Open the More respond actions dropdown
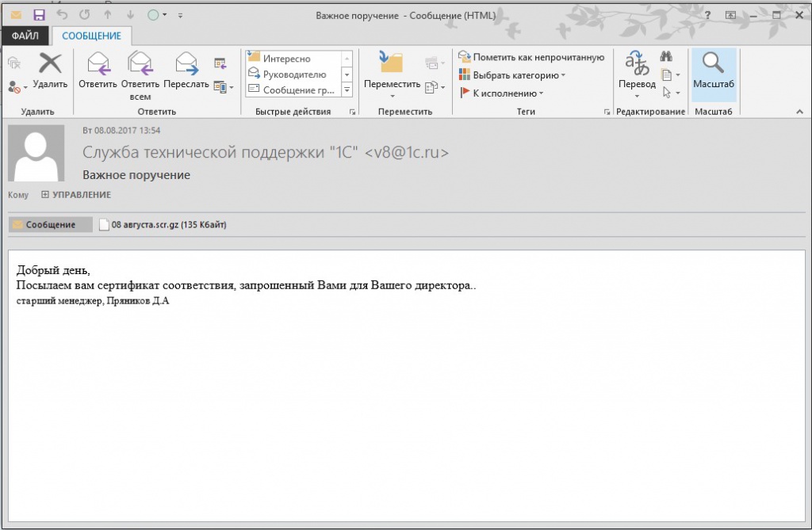Screen dimensions: 812x530 (x=224, y=87)
